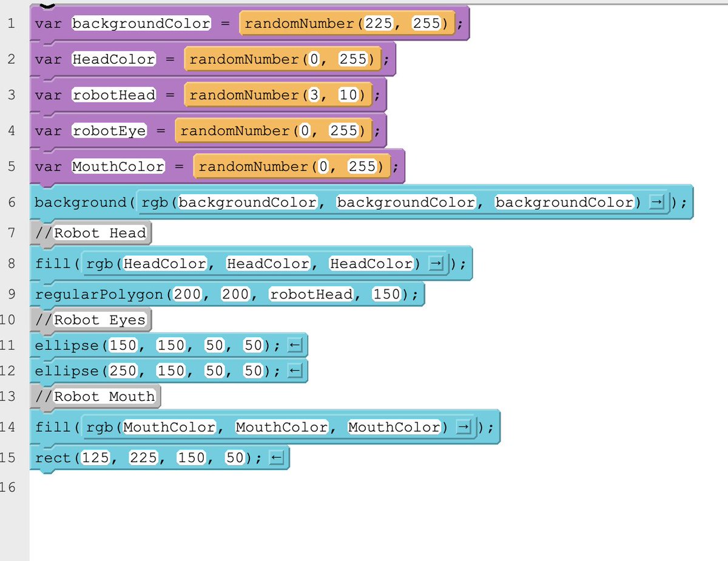Edit the //Robot Mouth comment text

coord(104,397)
